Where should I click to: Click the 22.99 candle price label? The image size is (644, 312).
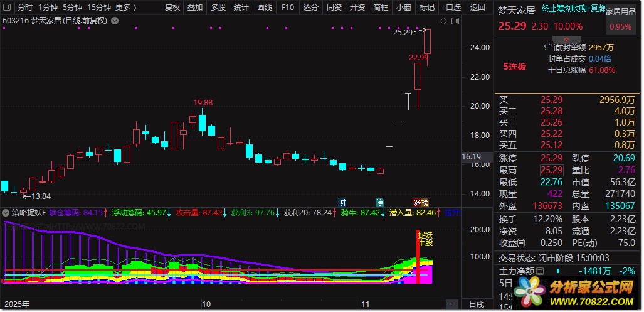(x=418, y=58)
